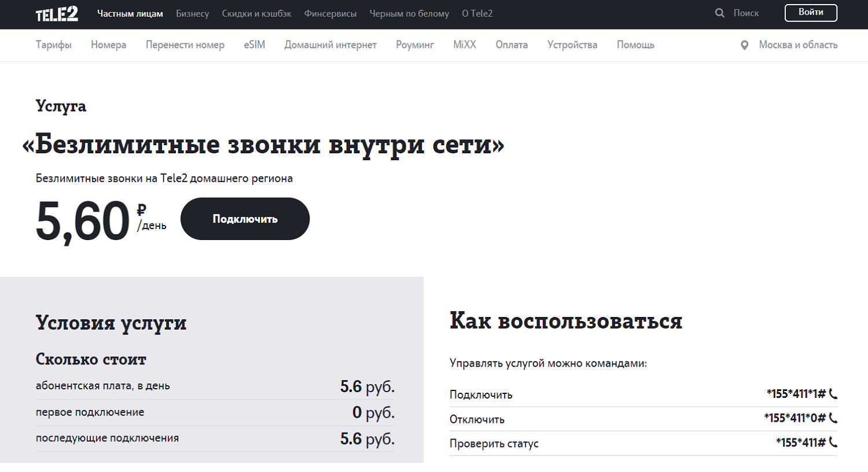Open О Tele2 menu item
868x472 pixels.
pyautogui.click(x=477, y=13)
